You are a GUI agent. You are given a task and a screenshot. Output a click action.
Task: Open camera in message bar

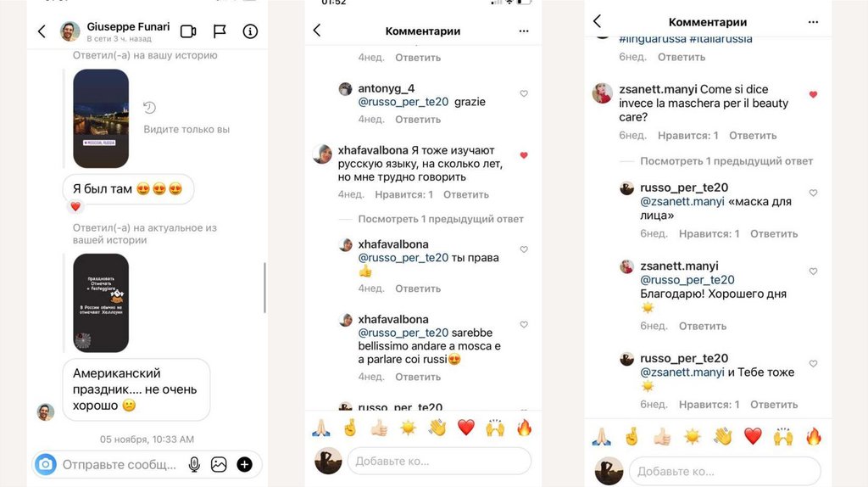point(46,464)
